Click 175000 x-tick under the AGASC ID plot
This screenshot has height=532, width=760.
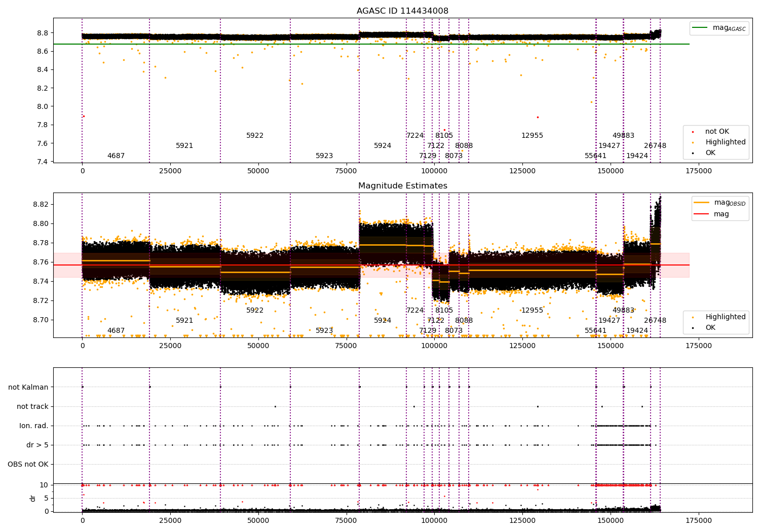point(698,171)
